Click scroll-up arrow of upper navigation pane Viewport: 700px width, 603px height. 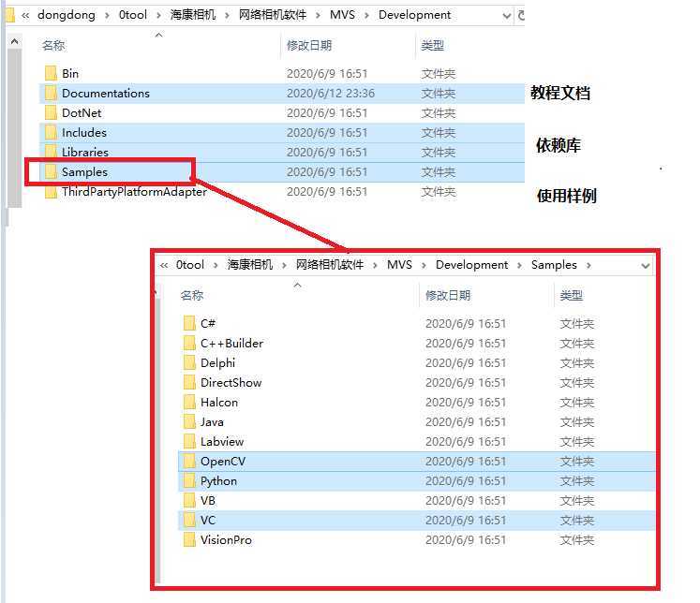tap(15, 41)
